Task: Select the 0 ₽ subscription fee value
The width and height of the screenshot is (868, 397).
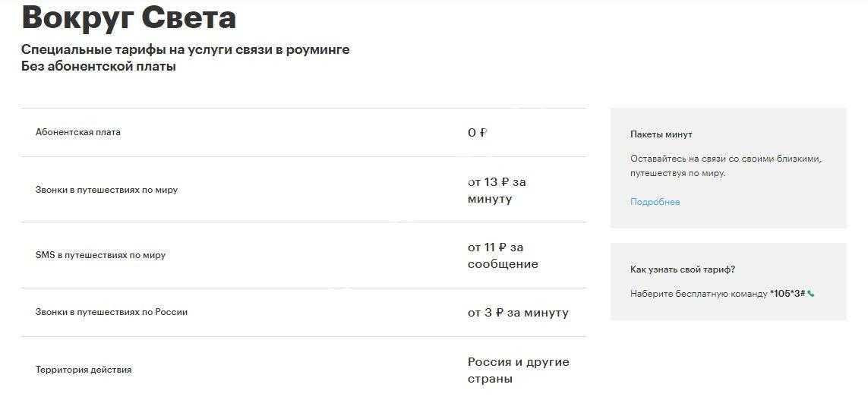Action: (477, 133)
